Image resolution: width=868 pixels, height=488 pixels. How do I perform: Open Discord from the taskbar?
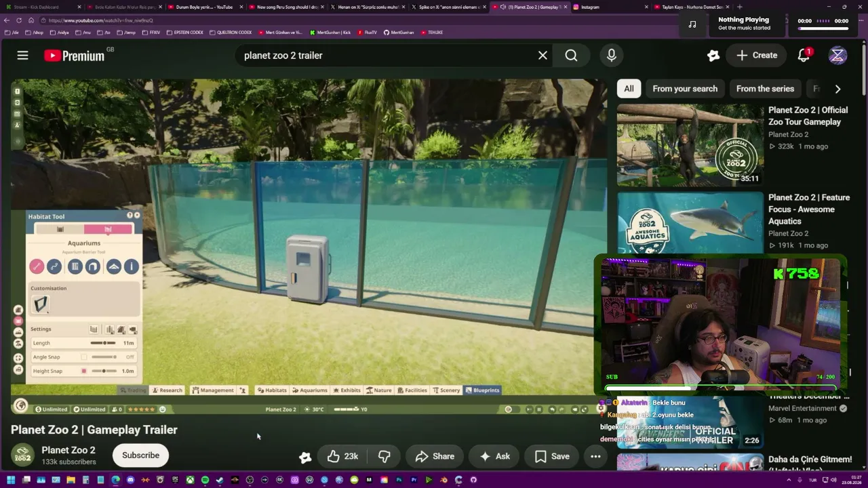pos(130,480)
